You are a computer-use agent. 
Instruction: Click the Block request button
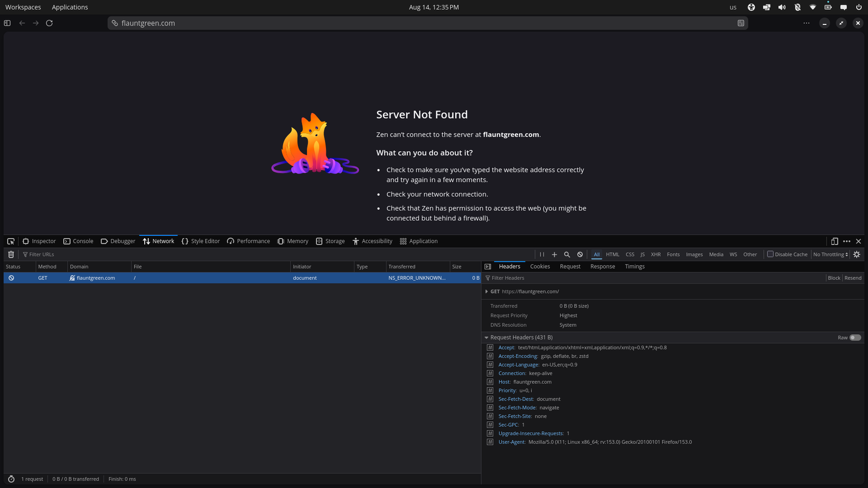coord(834,278)
